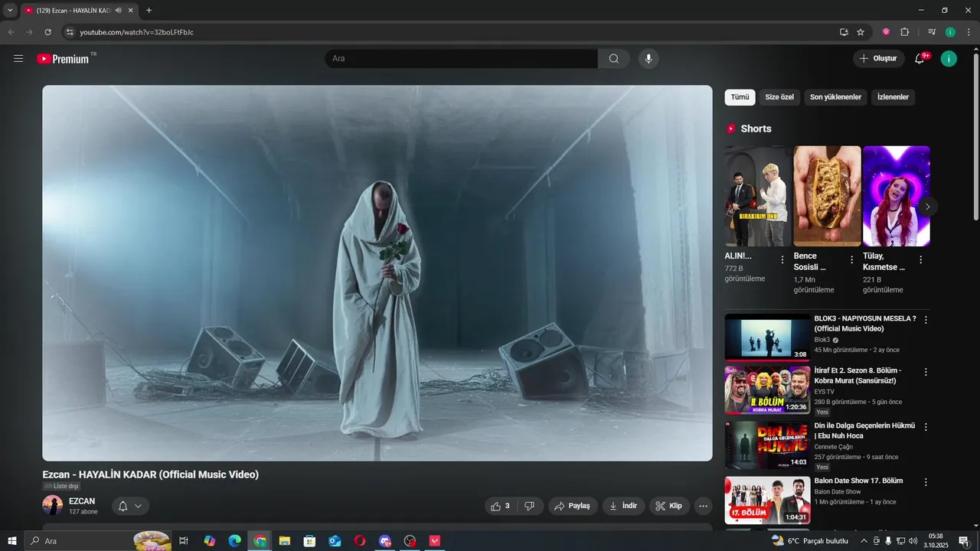Open BLOK3 - NAPIYOSUN MESELA video title
This screenshot has height=551, width=980.
point(865,324)
